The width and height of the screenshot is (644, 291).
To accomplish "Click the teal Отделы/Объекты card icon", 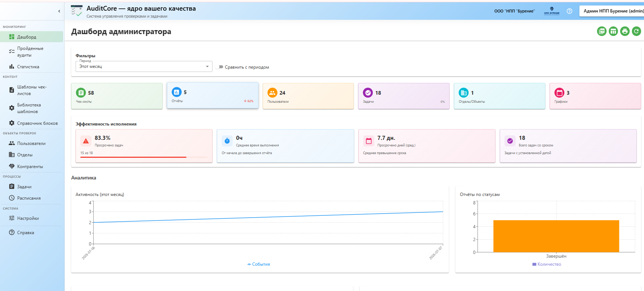I will (463, 93).
